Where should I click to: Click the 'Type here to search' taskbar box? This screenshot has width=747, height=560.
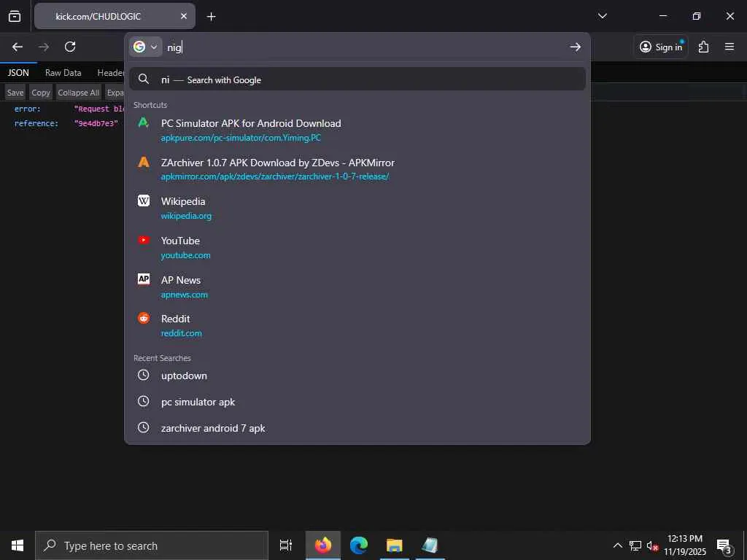point(152,545)
